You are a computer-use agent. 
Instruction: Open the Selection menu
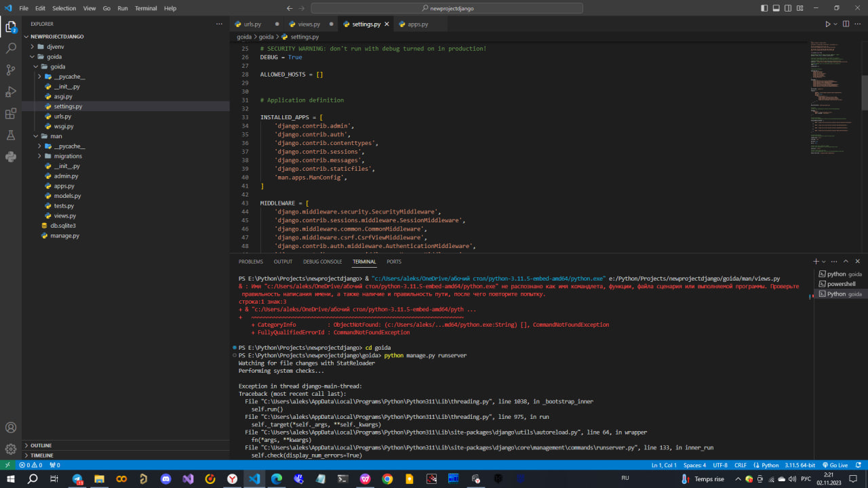coord(64,8)
